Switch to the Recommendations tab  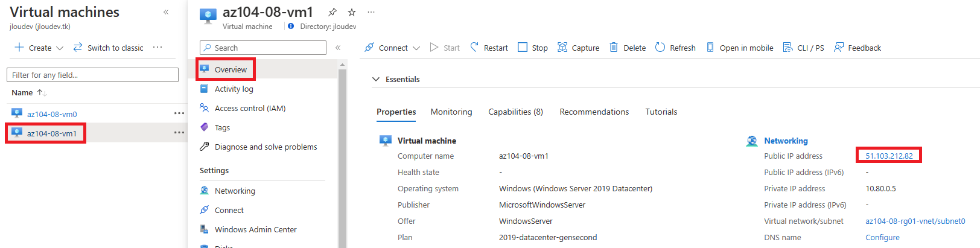[594, 112]
